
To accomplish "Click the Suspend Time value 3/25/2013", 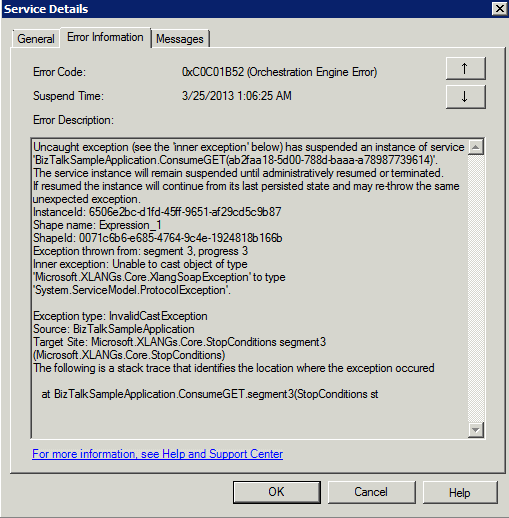I will (x=237, y=96).
